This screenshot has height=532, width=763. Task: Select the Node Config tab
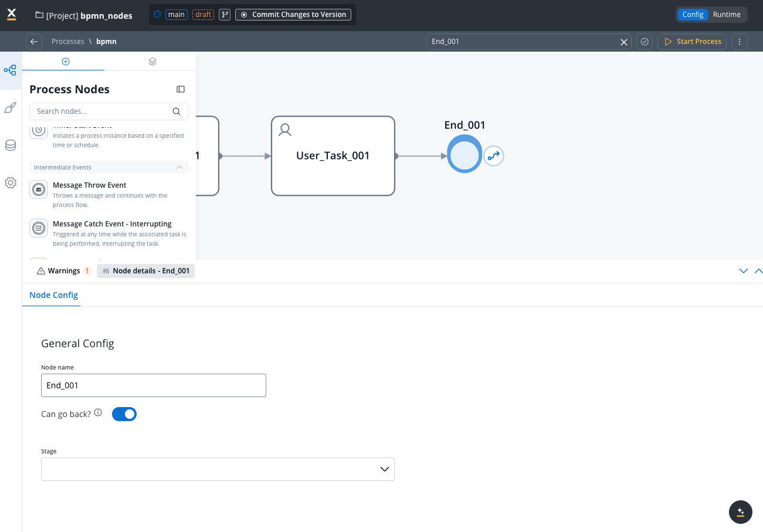click(53, 295)
